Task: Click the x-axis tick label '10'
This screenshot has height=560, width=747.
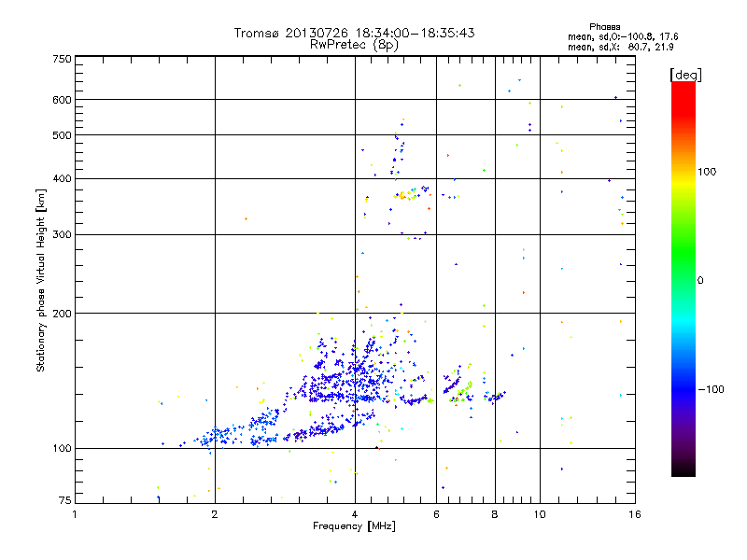Action: point(540,514)
